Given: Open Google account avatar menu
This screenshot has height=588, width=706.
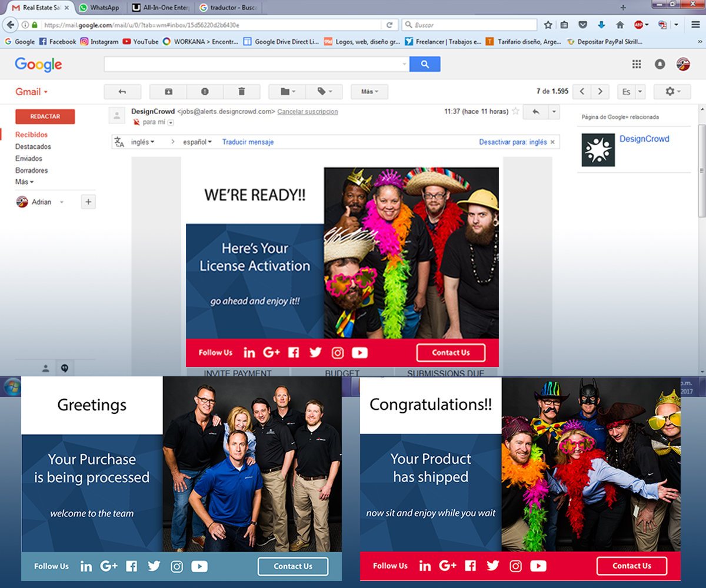Looking at the screenshot, I should (x=683, y=64).
